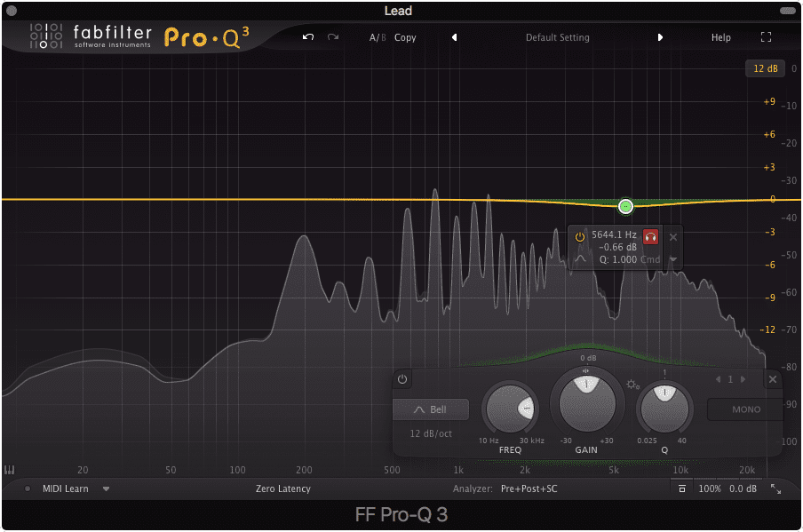This screenshot has height=532, width=803.
Task: Open the 12 dB display range menu
Action: (x=765, y=68)
